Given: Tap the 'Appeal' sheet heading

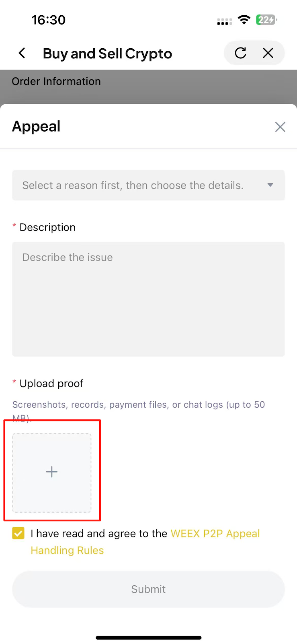Looking at the screenshot, I should pos(36,127).
